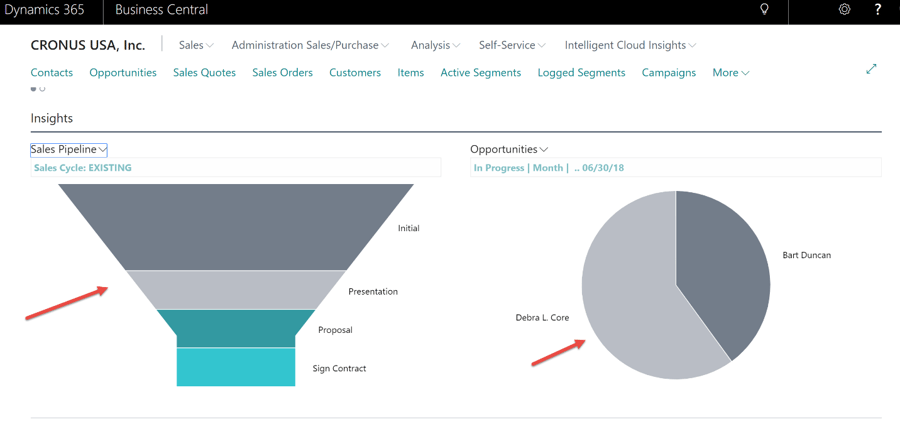Open Logged Segments
The height and width of the screenshot is (424, 900).
point(581,73)
